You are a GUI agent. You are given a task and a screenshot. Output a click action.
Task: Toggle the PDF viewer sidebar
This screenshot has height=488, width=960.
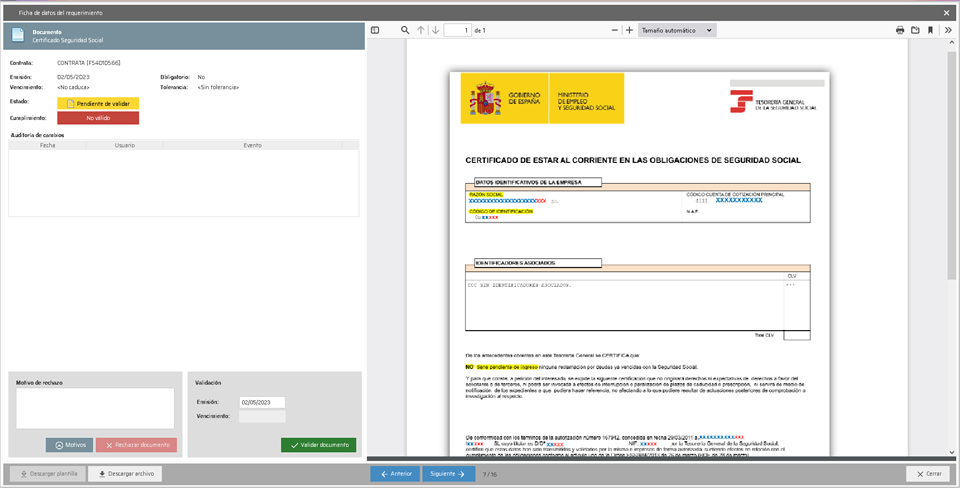(x=375, y=30)
